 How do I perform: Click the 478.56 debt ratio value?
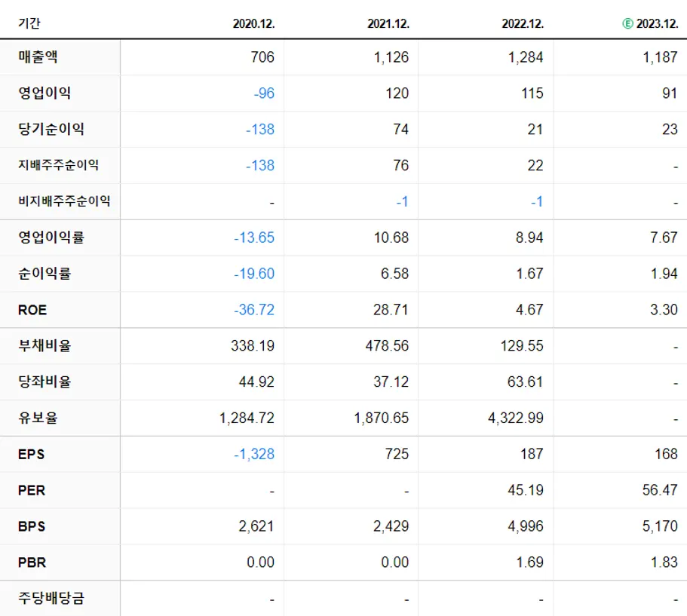click(388, 345)
